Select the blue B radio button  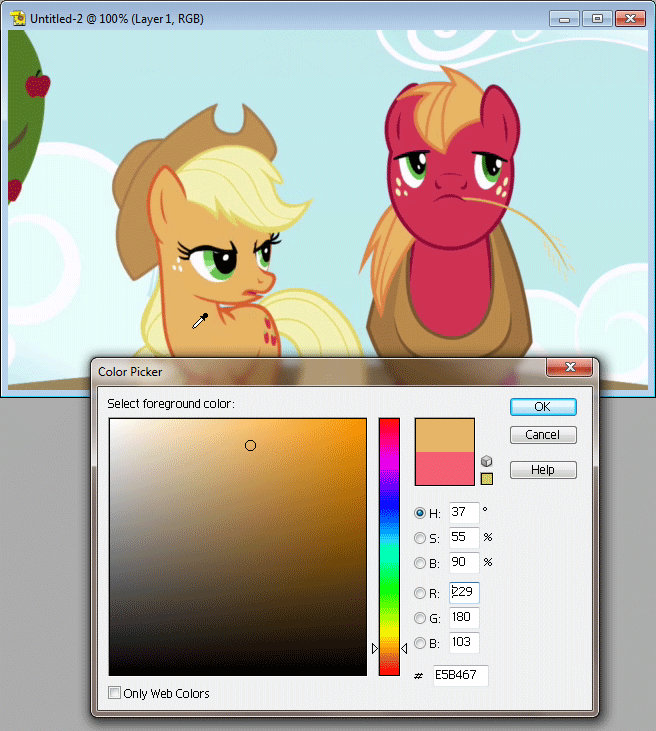pos(420,643)
